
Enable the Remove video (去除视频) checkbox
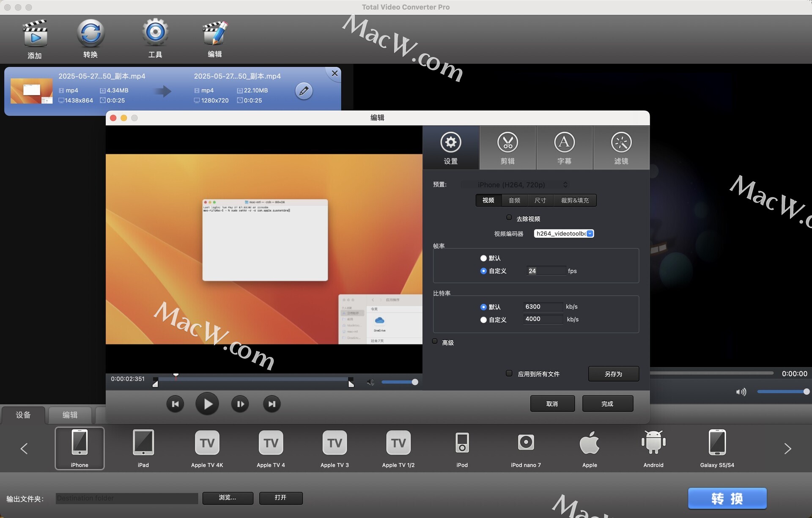pyautogui.click(x=509, y=218)
